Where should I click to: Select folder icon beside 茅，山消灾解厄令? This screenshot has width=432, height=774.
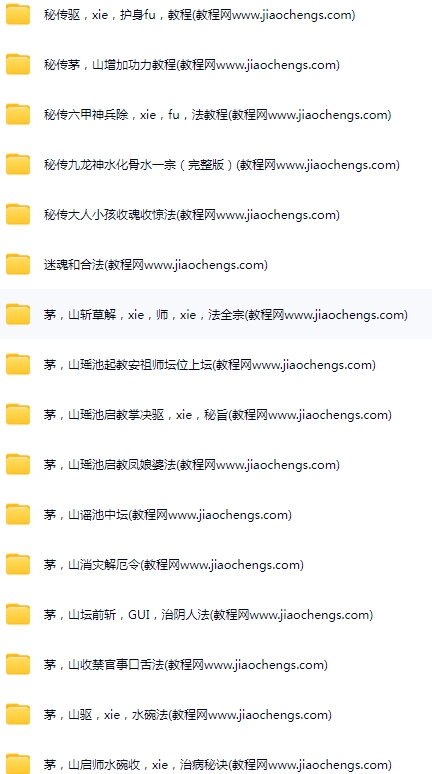click(x=18, y=565)
